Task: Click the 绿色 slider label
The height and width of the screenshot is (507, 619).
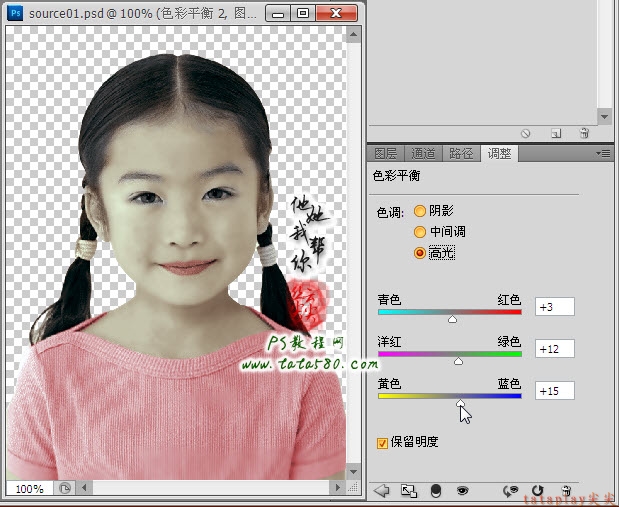Action: [x=509, y=342]
